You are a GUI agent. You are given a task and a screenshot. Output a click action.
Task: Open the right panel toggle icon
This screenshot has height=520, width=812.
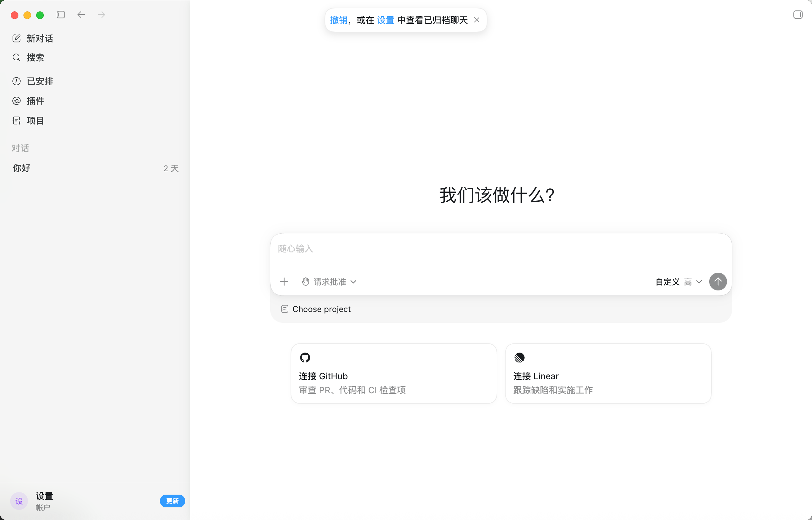[x=798, y=15]
